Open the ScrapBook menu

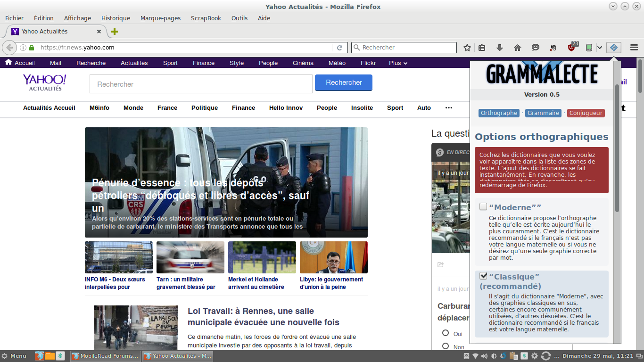[x=206, y=18]
